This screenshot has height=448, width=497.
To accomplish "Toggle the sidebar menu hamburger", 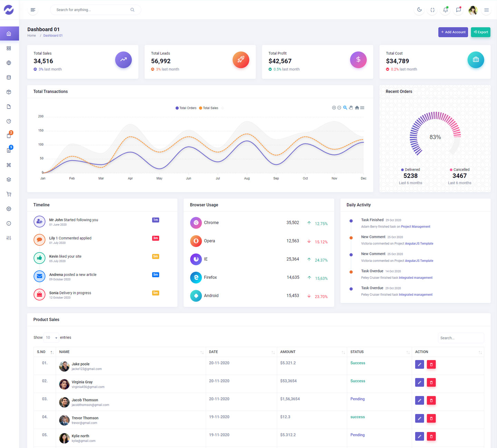I will (33, 10).
